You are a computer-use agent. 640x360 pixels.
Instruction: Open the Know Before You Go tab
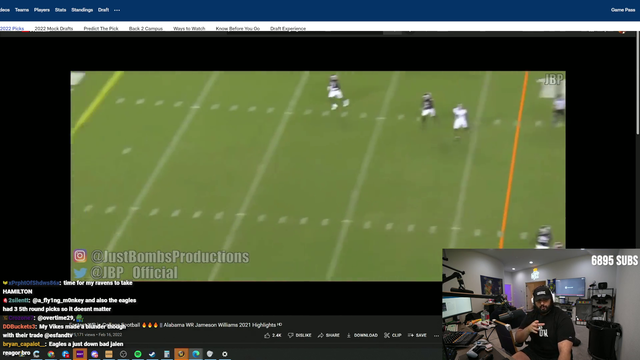click(x=238, y=29)
